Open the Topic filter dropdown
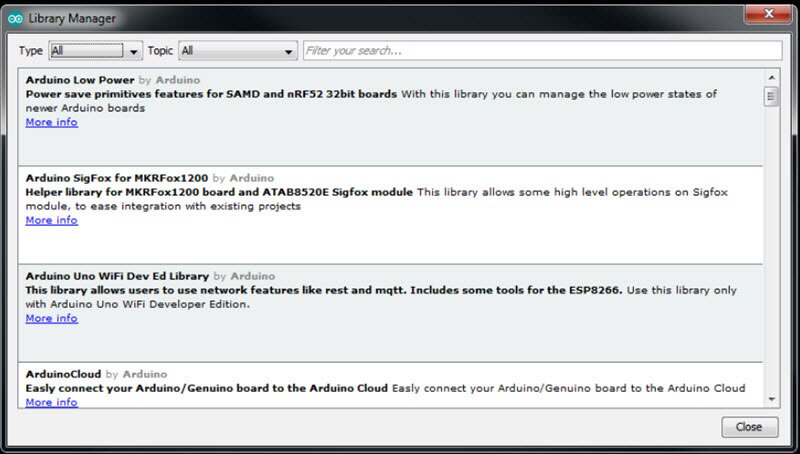Screen dimensions: 800x454 pyautogui.click(x=238, y=50)
